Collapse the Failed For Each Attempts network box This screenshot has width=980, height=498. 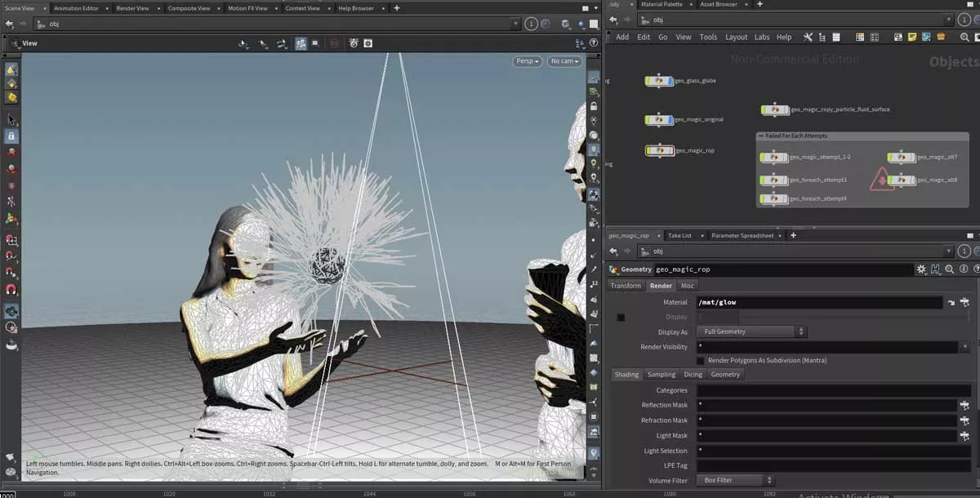pos(761,136)
